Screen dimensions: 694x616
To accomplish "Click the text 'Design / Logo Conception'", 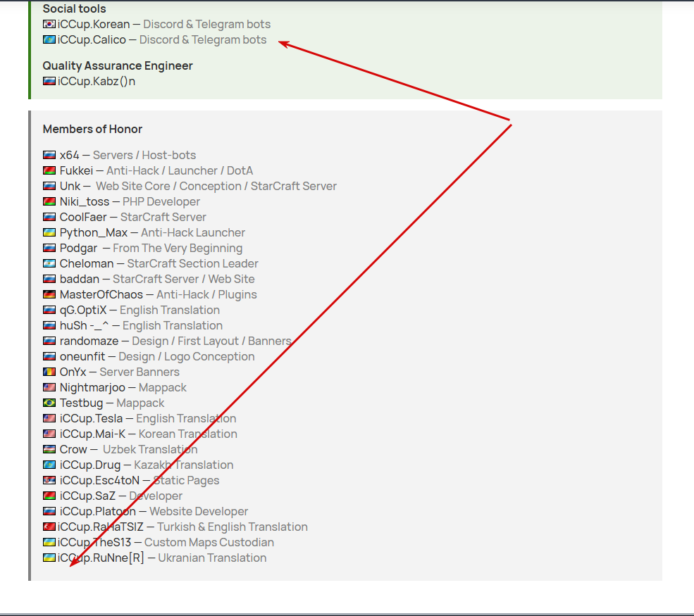I will (x=186, y=356).
